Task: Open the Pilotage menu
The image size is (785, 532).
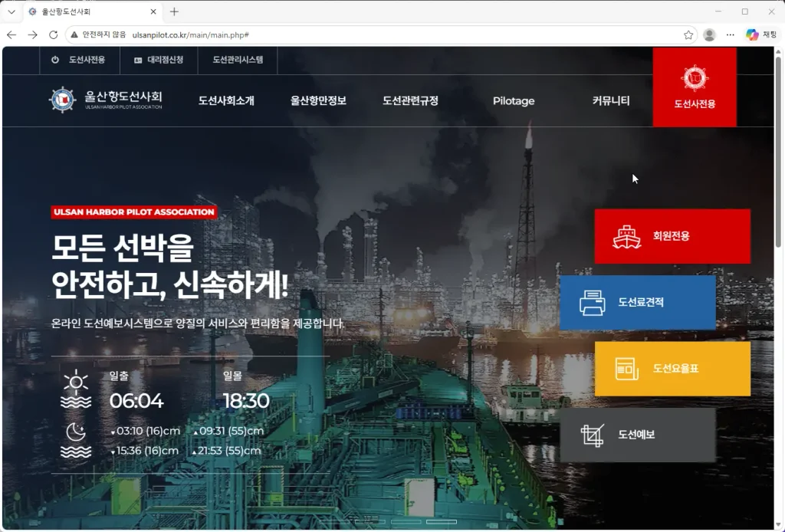Action: point(514,100)
